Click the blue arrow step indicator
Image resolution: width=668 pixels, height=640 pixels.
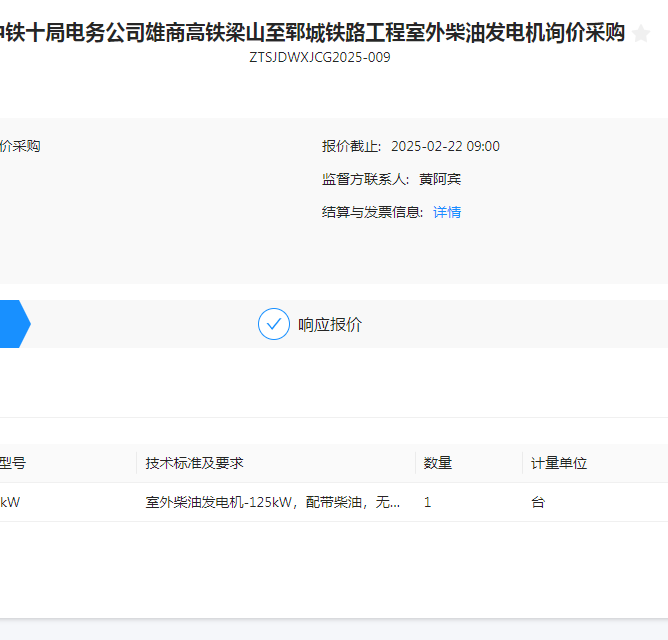pos(13,324)
